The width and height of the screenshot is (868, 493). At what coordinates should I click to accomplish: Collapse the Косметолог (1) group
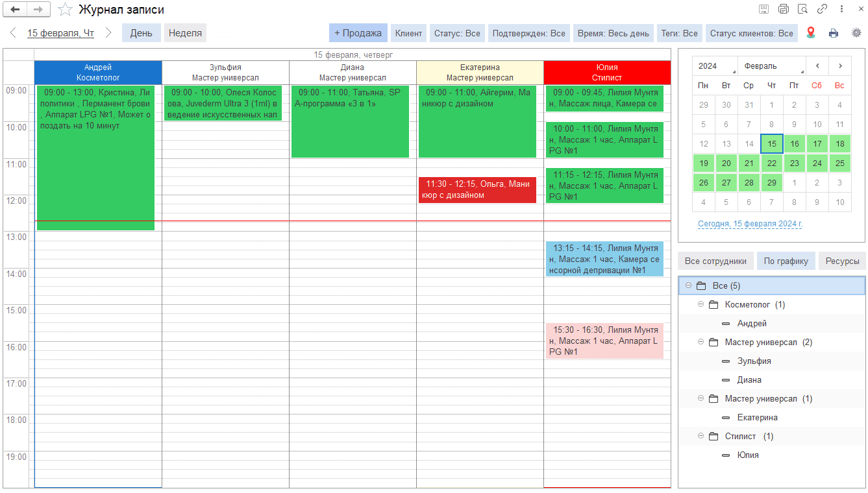coord(701,304)
